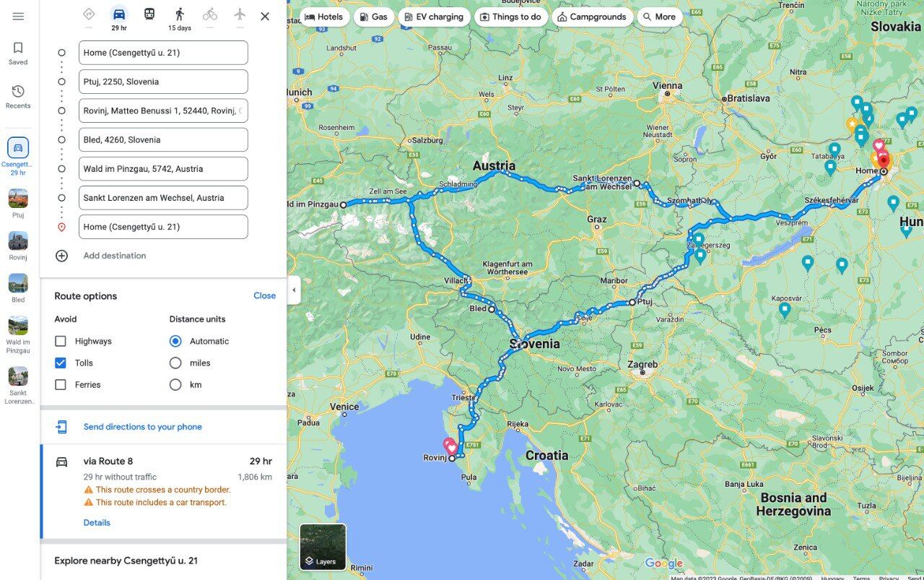Click the Add destination plus icon
Viewport: 924px width, 580px height.
(x=61, y=256)
